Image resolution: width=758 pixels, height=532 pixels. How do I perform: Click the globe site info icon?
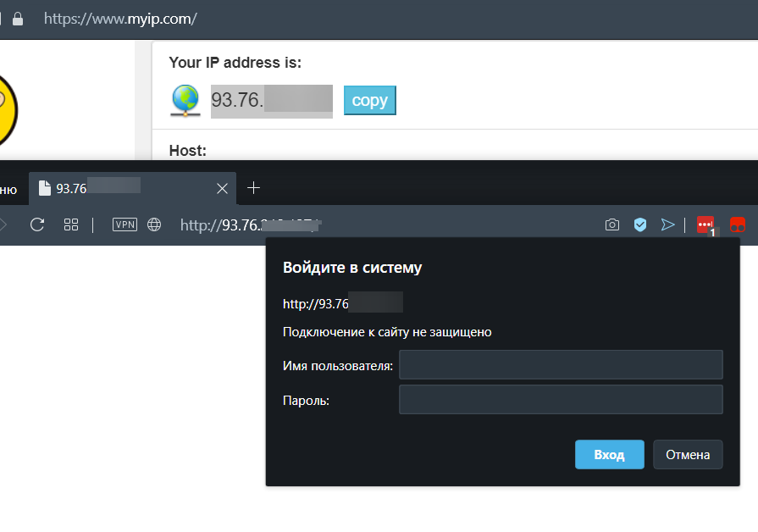coord(154,224)
